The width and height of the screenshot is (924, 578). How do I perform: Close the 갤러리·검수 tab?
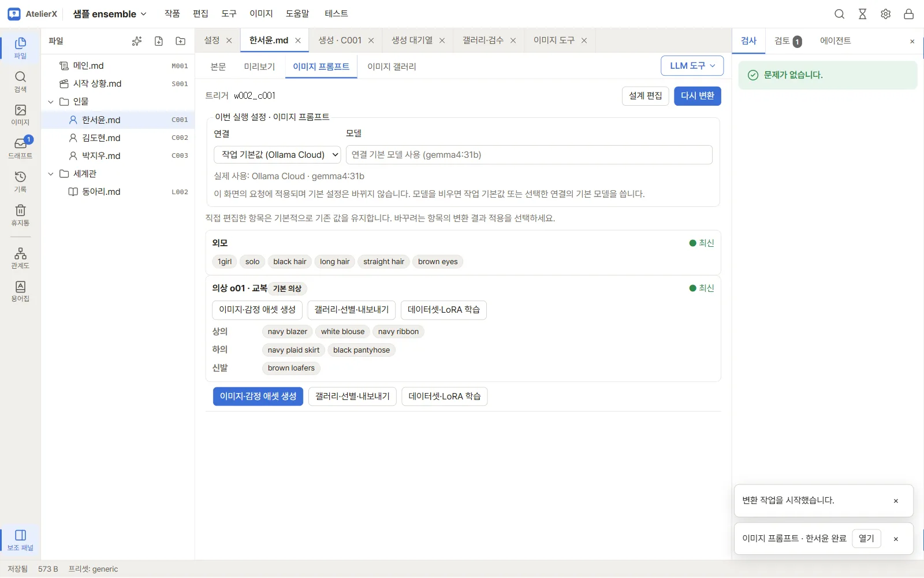(513, 40)
